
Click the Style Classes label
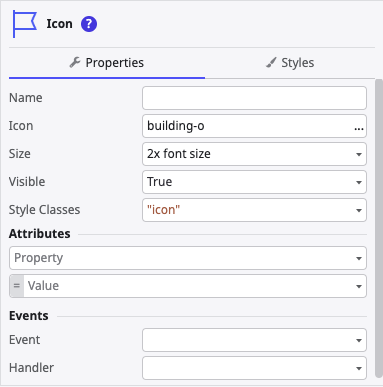pos(44,210)
